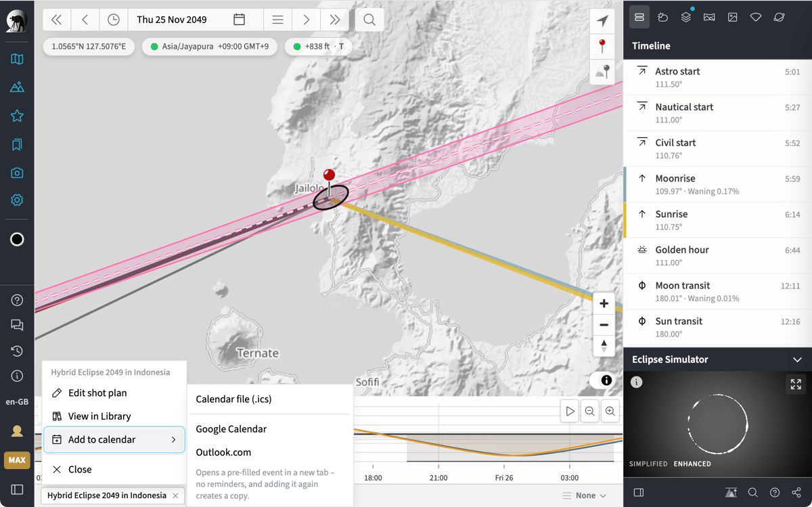Image resolution: width=812 pixels, height=507 pixels.
Task: Open the map view from the sidebar
Action: point(17,59)
